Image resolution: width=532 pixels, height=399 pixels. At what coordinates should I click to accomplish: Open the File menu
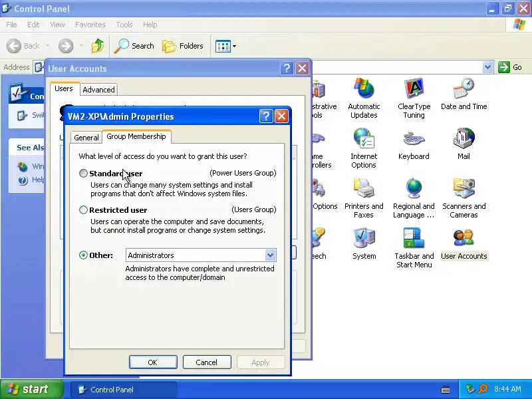tap(11, 25)
